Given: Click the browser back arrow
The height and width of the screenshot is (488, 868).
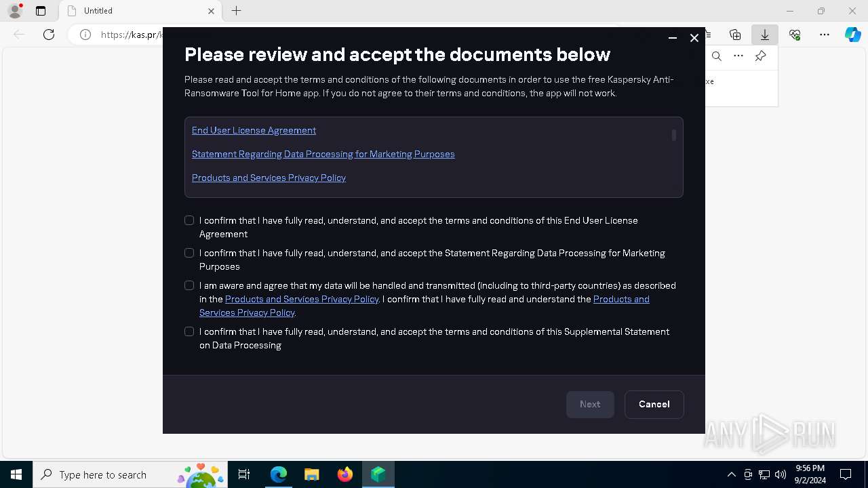Looking at the screenshot, I should (19, 35).
